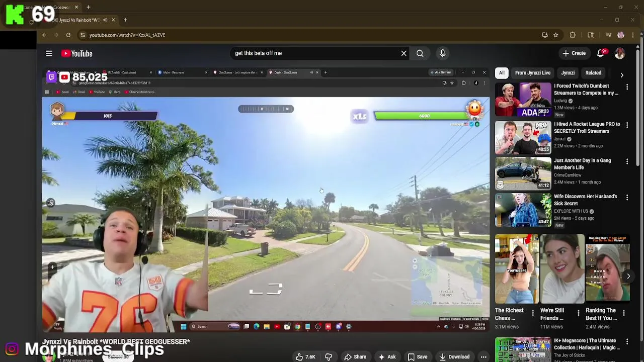
Task: Open the browser extensions puzzle icon
Action: tap(573, 35)
